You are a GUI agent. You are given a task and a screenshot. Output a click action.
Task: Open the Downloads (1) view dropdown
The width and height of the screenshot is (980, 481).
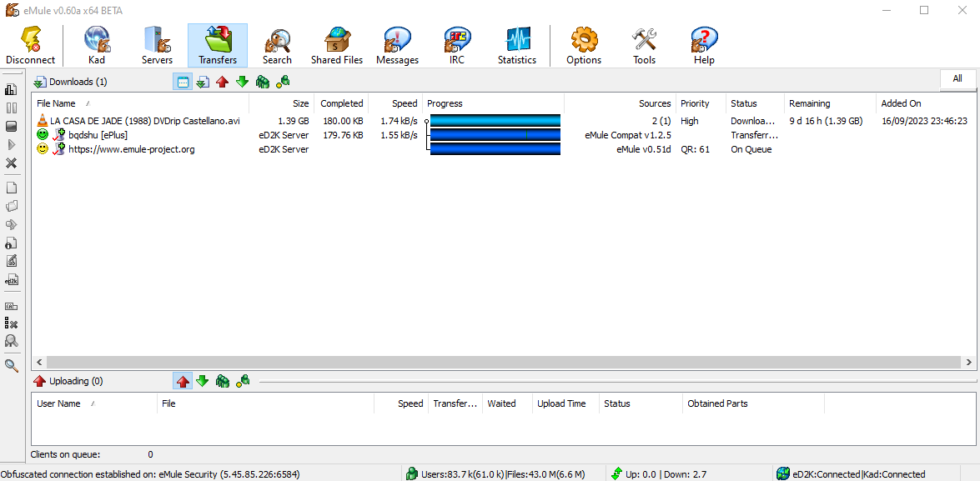(x=71, y=82)
